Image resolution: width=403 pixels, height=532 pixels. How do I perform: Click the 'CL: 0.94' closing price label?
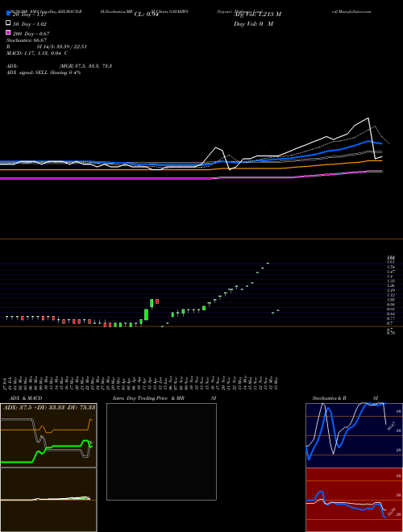[146, 15]
